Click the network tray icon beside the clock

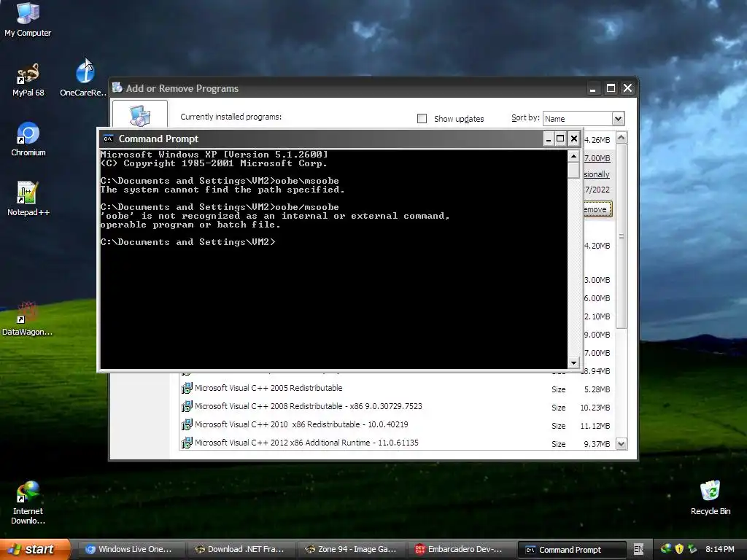tap(692, 549)
